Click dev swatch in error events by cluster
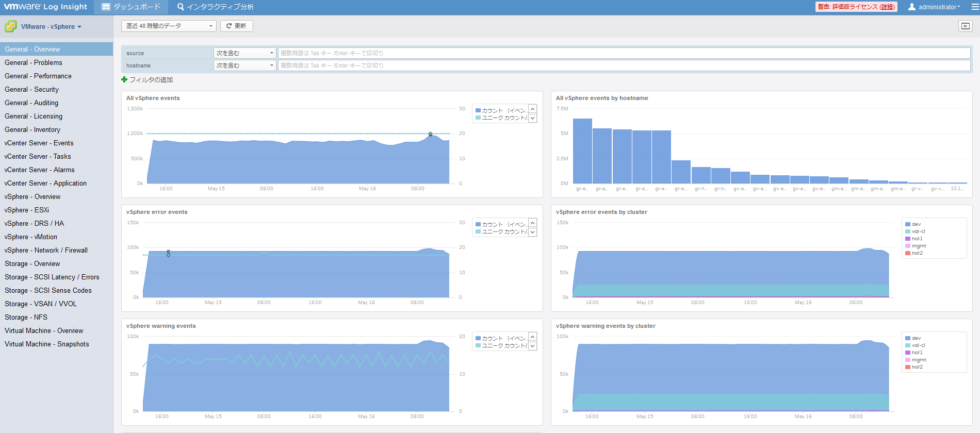 (x=908, y=224)
